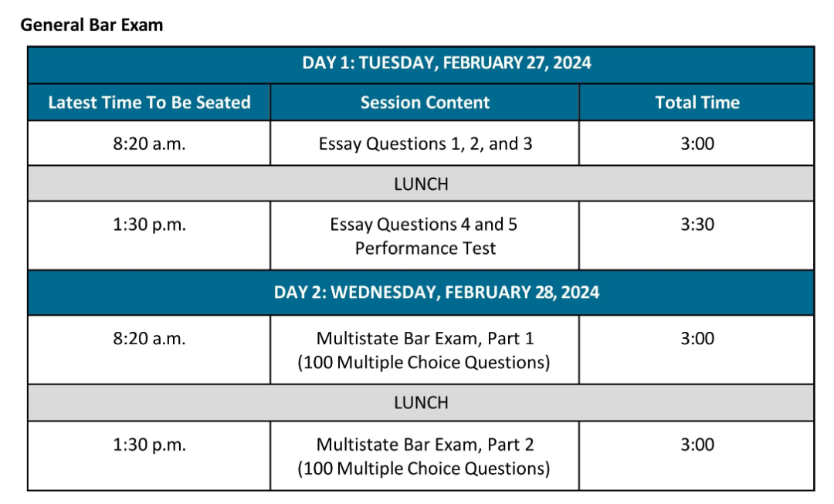This screenshot has height=504, width=834.
Task: Click the 3:00 total time for Essay Questions 1-3
Action: tap(697, 143)
